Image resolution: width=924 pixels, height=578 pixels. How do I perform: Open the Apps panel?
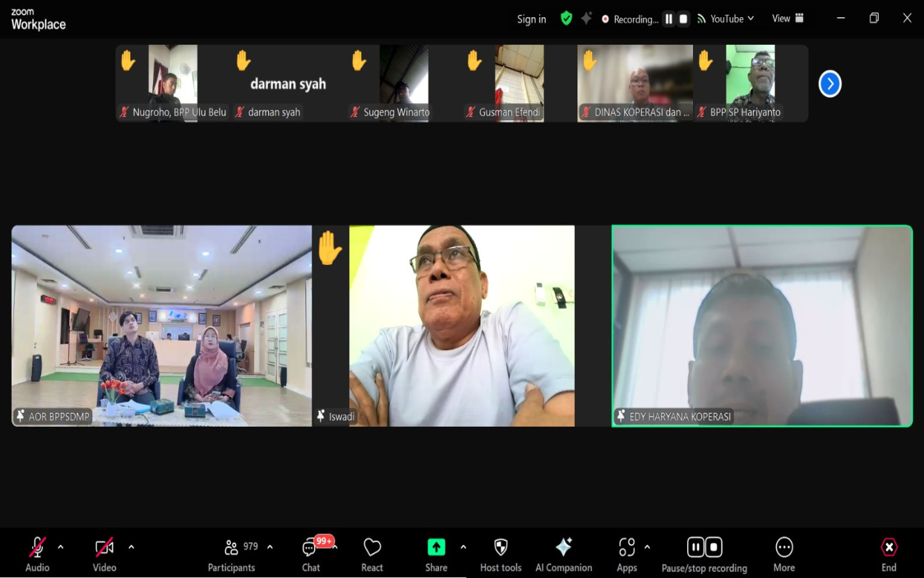pyautogui.click(x=627, y=554)
